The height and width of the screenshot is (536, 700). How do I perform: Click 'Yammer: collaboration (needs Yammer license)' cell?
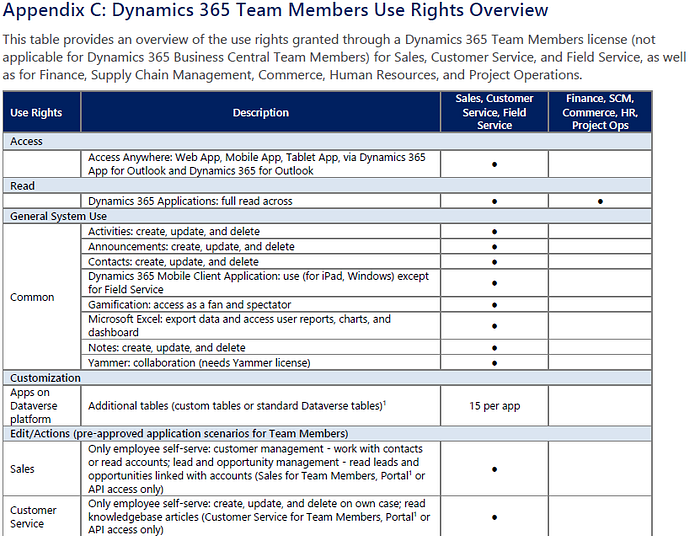(261, 362)
